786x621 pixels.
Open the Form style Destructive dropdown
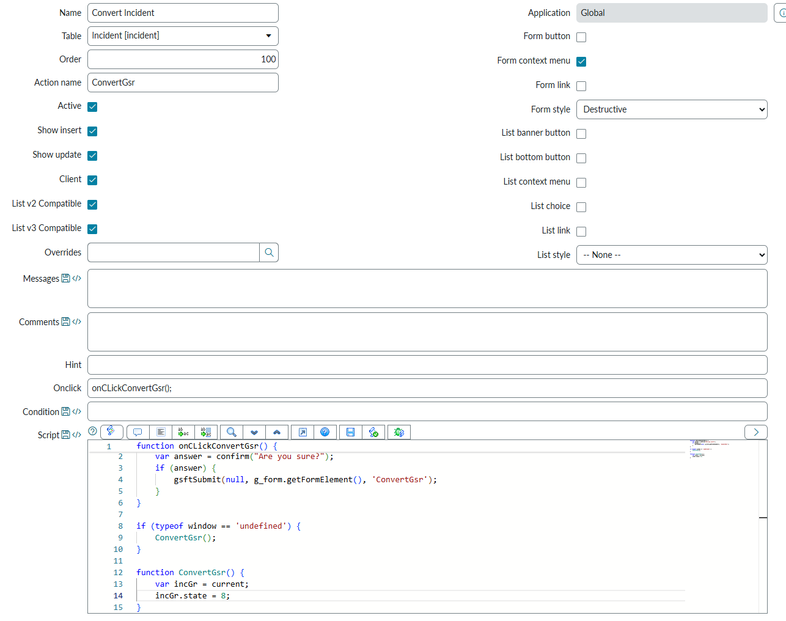pos(672,110)
